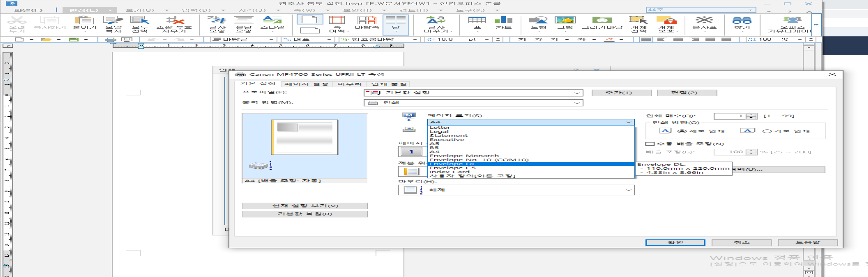Toggle the center alignment button
This screenshot has height=277, width=868.
click(x=678, y=39)
